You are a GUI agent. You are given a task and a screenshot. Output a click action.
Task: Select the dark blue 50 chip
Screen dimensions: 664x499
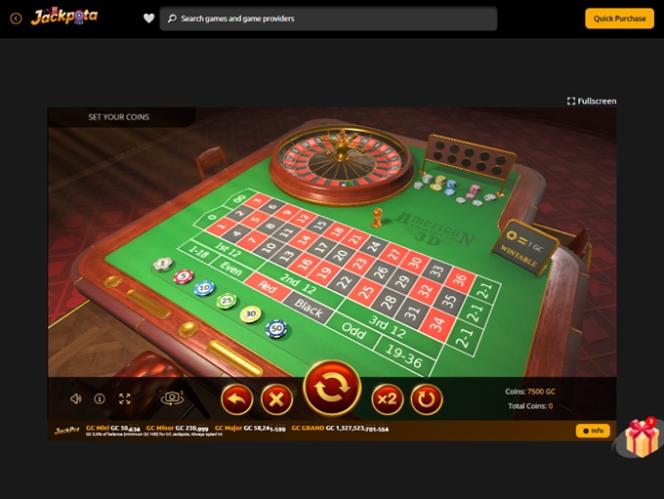[277, 329]
